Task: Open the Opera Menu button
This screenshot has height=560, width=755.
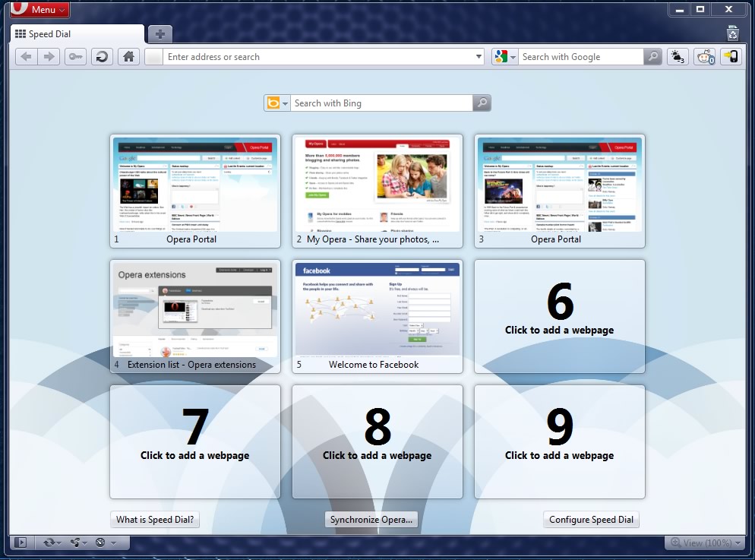Action: [x=40, y=8]
